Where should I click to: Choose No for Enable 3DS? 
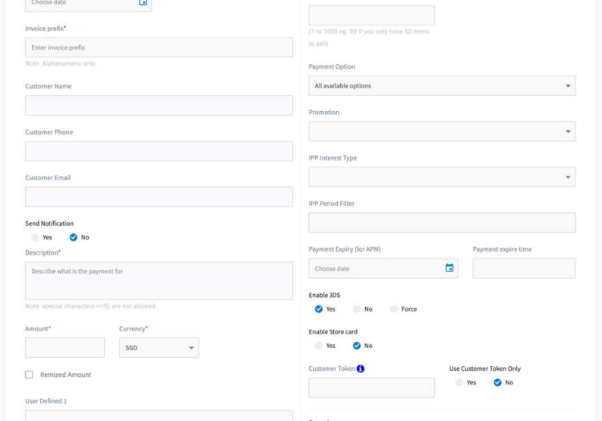click(x=357, y=309)
